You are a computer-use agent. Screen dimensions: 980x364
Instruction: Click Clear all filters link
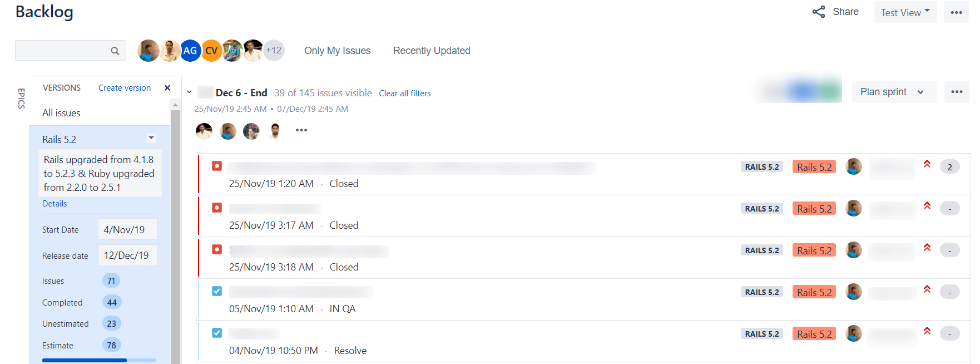click(x=404, y=94)
